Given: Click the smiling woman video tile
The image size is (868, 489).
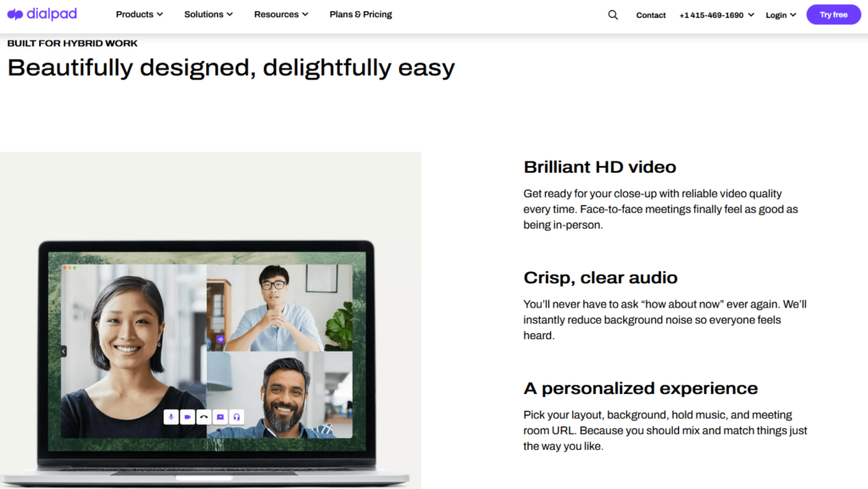Looking at the screenshot, I should [x=133, y=351].
